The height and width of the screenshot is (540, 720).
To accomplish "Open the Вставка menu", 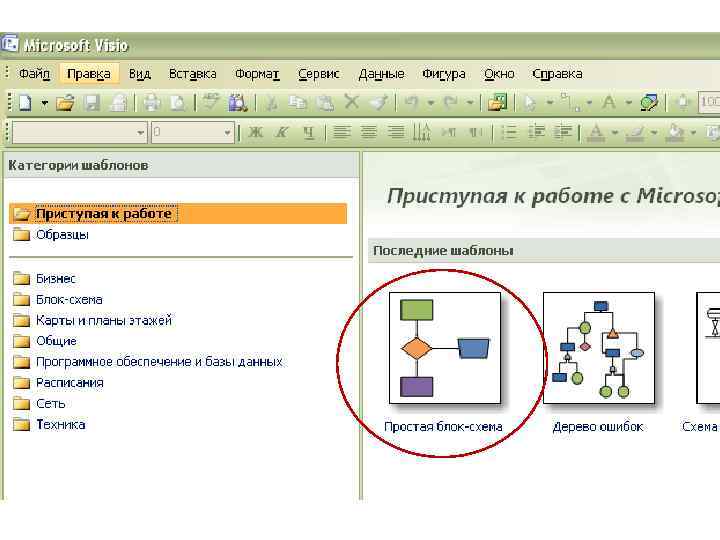I will (x=192, y=74).
